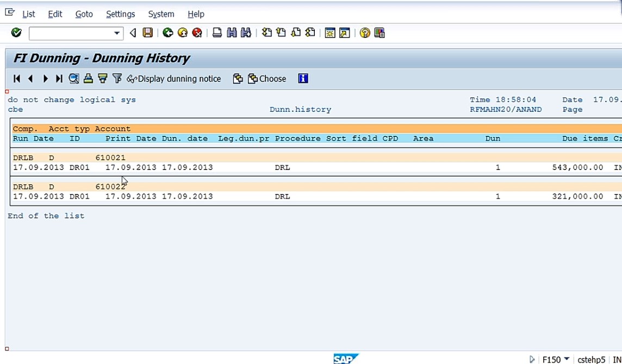This screenshot has width=622, height=364.
Task: Click the cstehp5 server name in status bar
Action: (x=591, y=360)
